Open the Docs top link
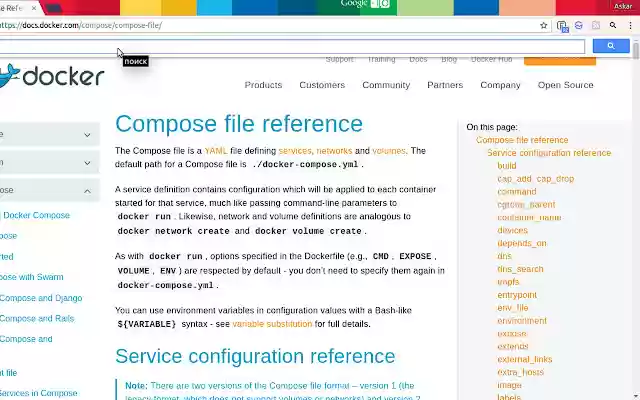Screen dimensions: 640x400 click(x=418, y=60)
